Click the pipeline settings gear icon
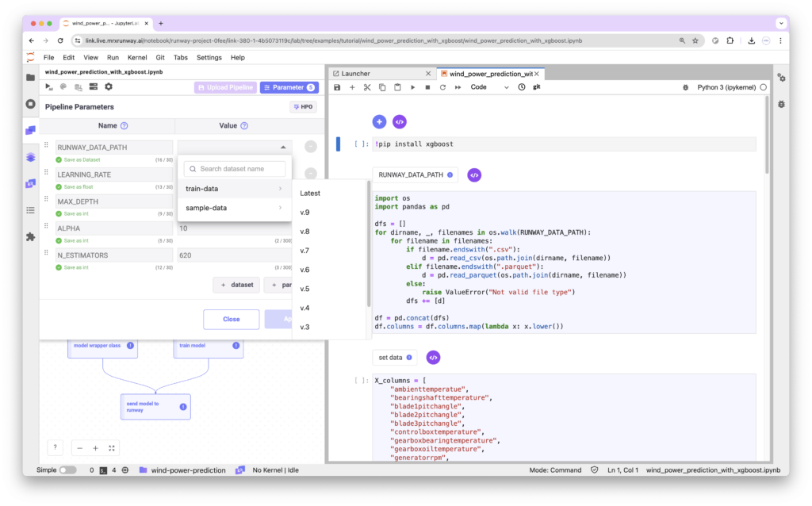 [x=108, y=87]
